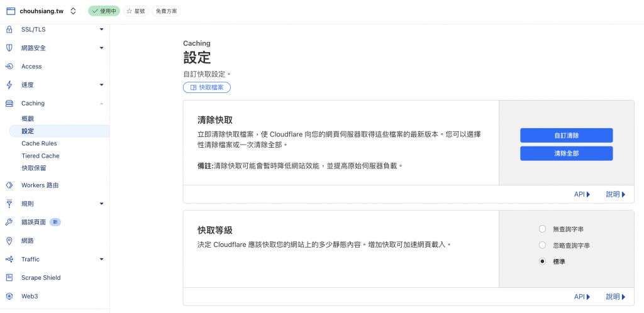Select the 標準 radio option

coord(543,261)
